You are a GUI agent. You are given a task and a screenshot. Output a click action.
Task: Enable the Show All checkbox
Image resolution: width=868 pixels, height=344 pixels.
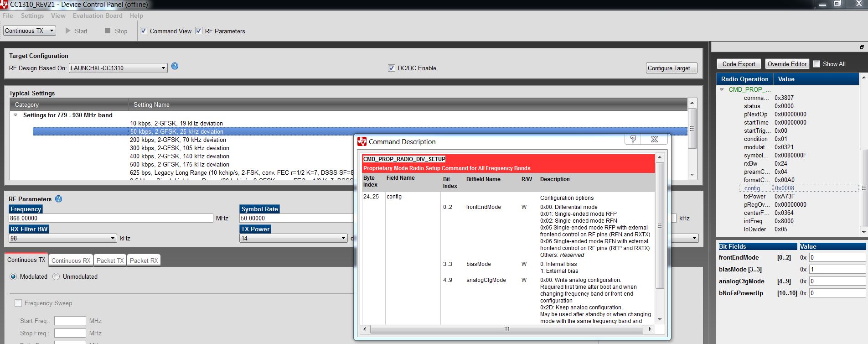point(816,64)
